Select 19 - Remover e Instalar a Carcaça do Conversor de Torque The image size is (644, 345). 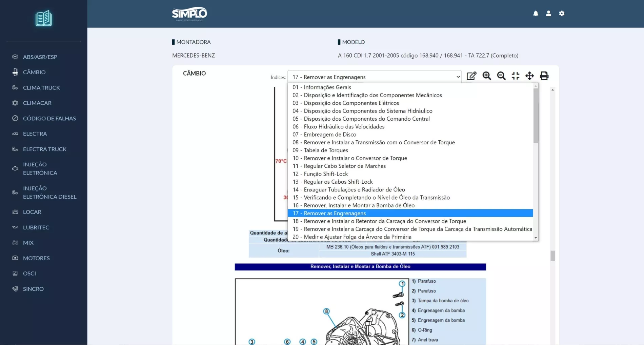coord(410,229)
